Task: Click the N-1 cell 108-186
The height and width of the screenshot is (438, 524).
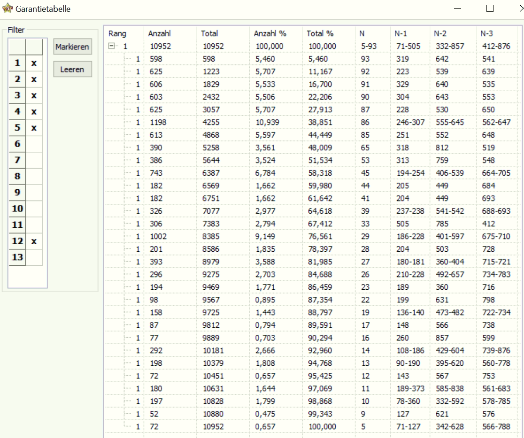Action: tap(410, 351)
